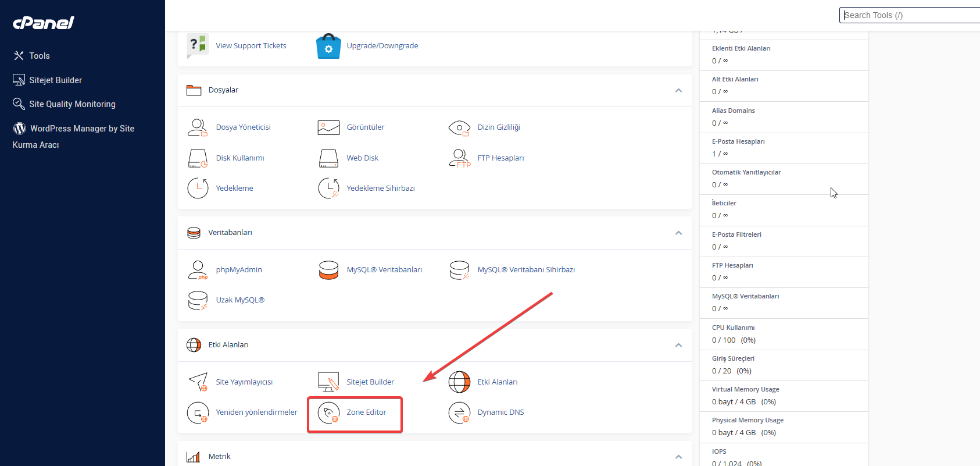Open the Uzak MySQL link
This screenshot has width=980, height=466.
point(240,300)
